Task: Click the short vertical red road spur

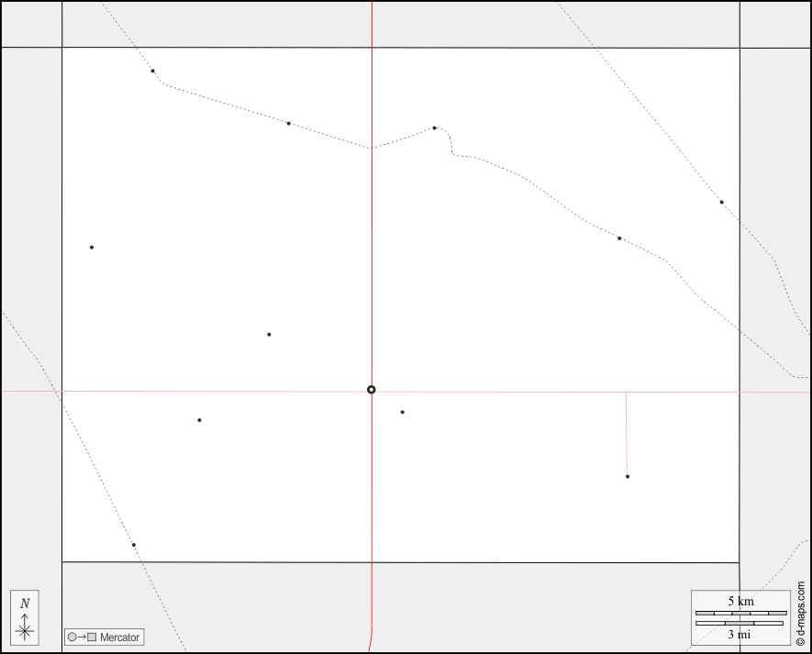Action: (627, 431)
